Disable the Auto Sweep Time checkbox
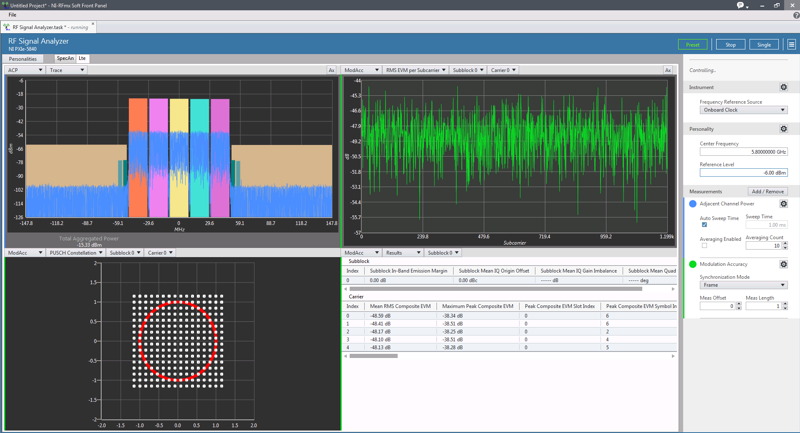This screenshot has height=433, width=800. click(x=704, y=225)
